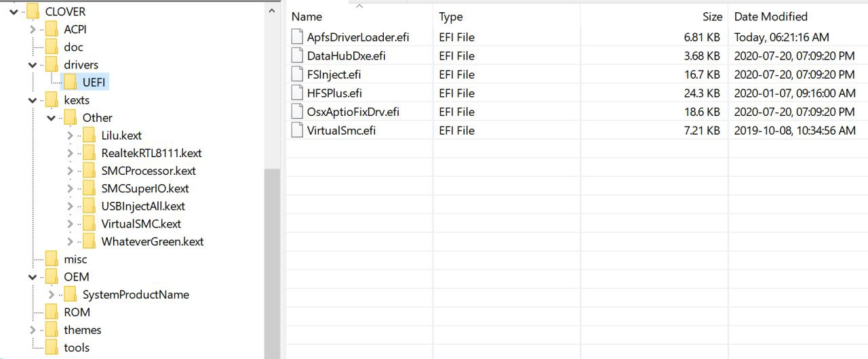868x359 pixels.
Task: Click the DataHubDxe.efi file icon
Action: [x=297, y=56]
